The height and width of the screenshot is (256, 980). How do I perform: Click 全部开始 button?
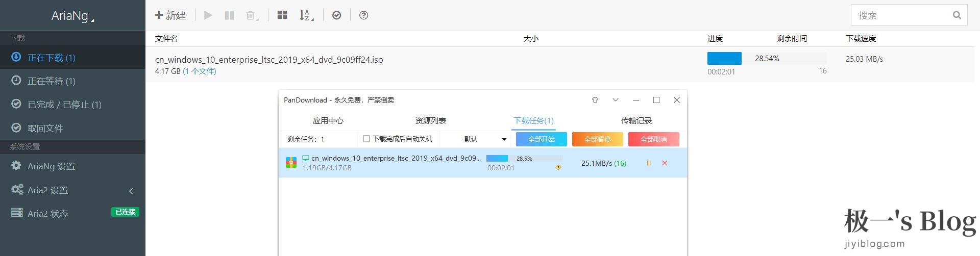coord(542,139)
